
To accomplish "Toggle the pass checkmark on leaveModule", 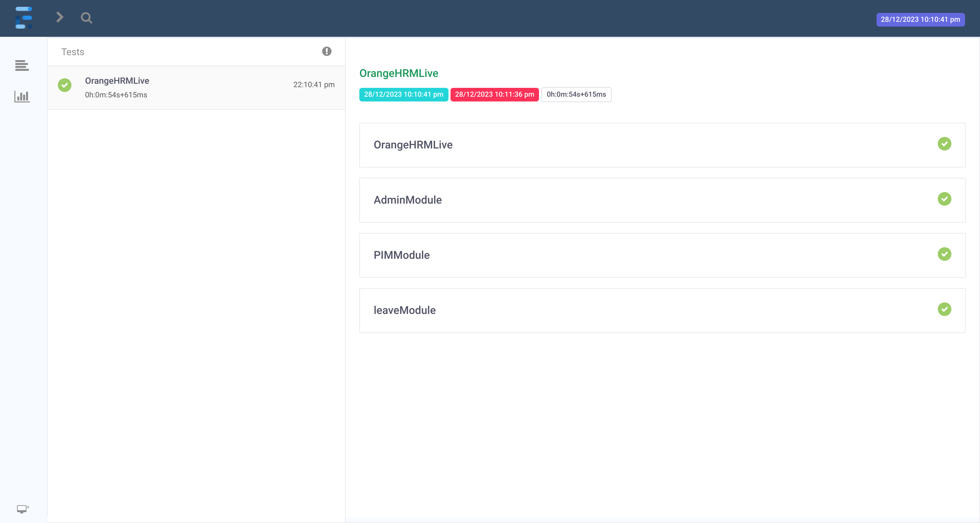I will pos(945,310).
